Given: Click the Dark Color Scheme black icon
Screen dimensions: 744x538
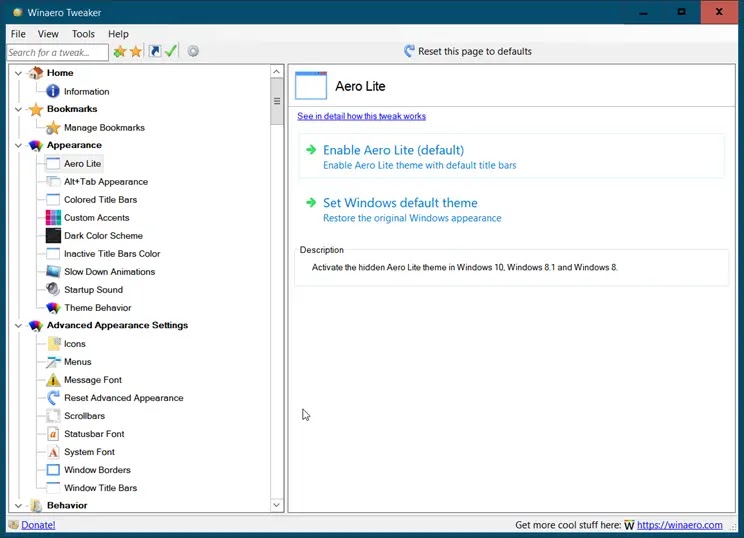Looking at the screenshot, I should (x=53, y=236).
